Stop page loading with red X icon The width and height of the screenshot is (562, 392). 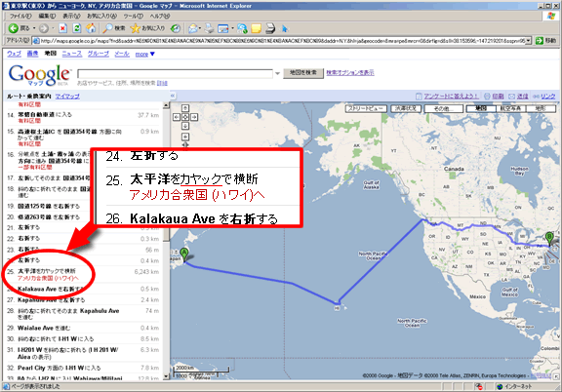tap(63, 28)
